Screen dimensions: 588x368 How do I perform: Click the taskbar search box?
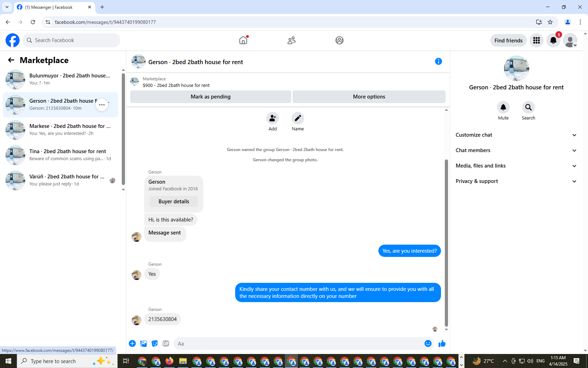[67, 361]
